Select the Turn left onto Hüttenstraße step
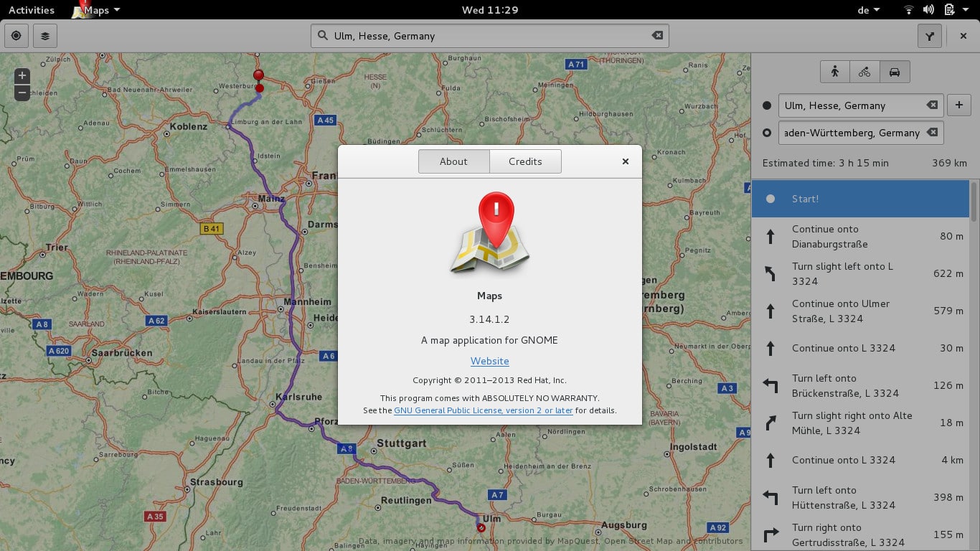This screenshot has height=551, width=980. coord(861,497)
